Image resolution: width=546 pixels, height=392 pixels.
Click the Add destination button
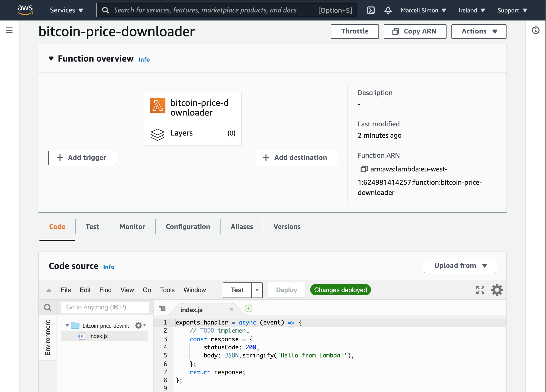click(295, 157)
